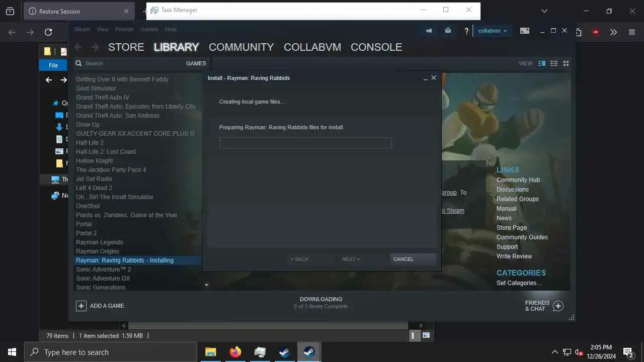Switch Explorer to details view icon

[415, 335]
